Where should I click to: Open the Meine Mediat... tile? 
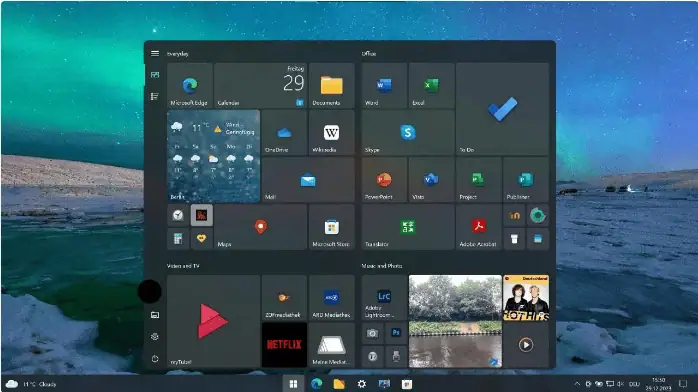[331, 345]
